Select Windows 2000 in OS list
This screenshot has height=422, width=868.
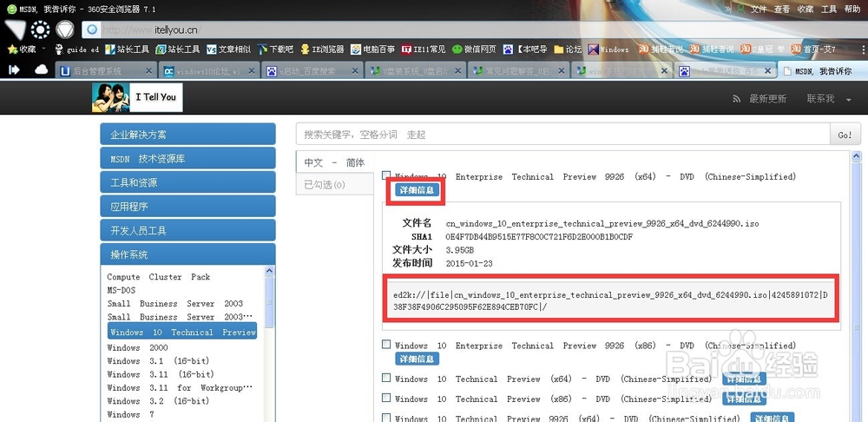[137, 347]
